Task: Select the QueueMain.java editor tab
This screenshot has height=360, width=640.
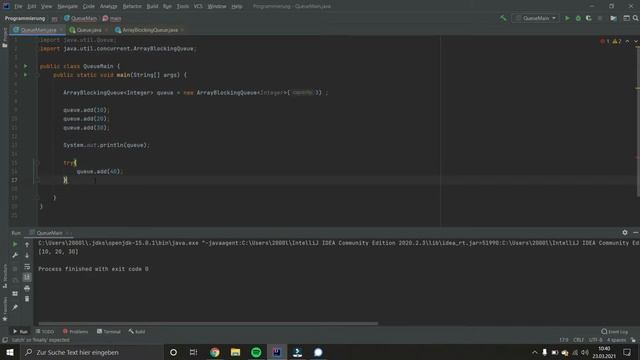Action: (38, 30)
